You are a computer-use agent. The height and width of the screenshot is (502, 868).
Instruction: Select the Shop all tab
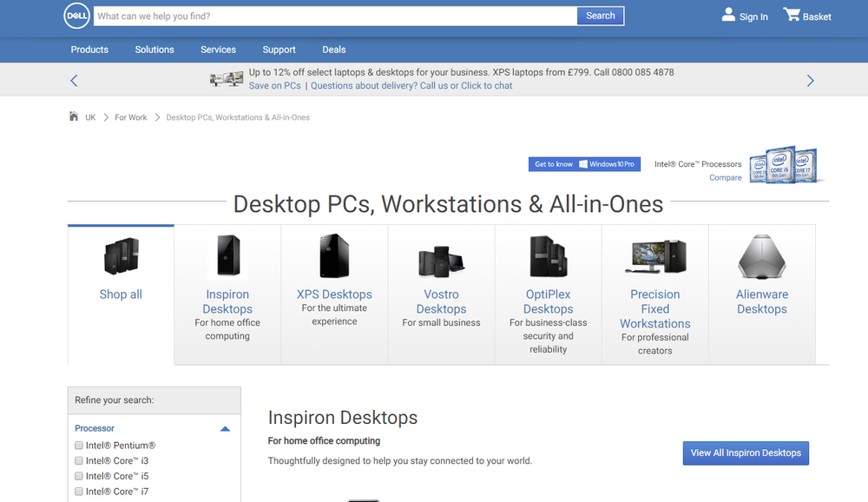point(121,294)
